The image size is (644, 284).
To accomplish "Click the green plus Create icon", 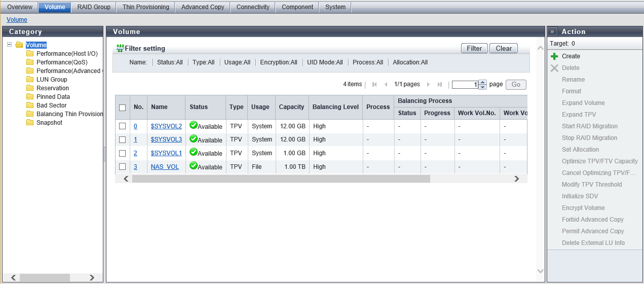I will pyautogui.click(x=554, y=56).
